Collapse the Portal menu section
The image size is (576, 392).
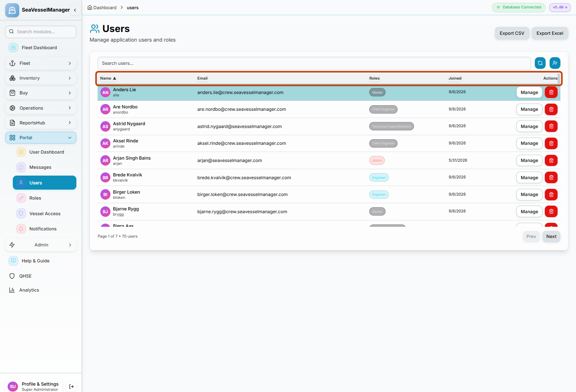pyautogui.click(x=41, y=138)
